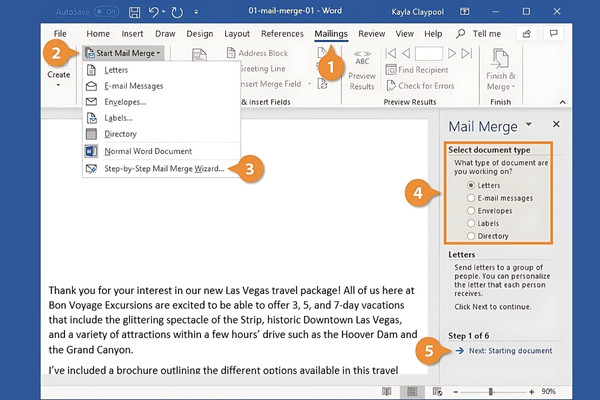Switch to Read Mode view icon
Viewport: 600px width, 400px height.
[387, 391]
